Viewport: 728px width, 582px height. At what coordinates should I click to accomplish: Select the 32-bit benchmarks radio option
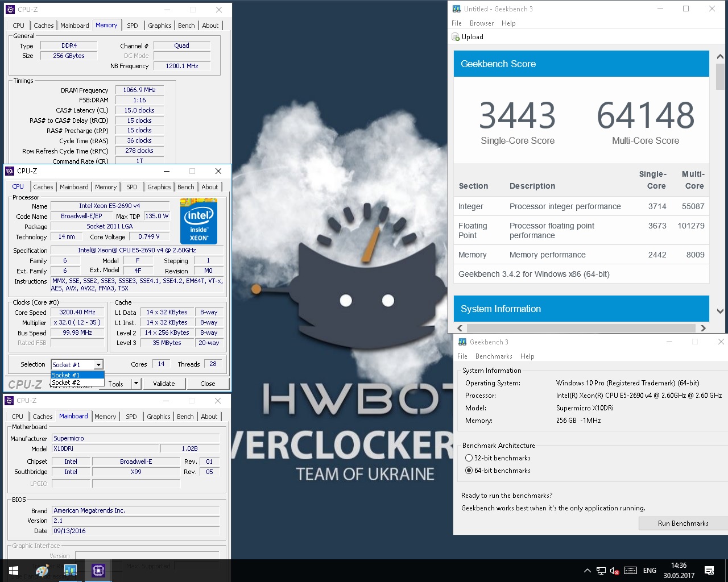469,458
